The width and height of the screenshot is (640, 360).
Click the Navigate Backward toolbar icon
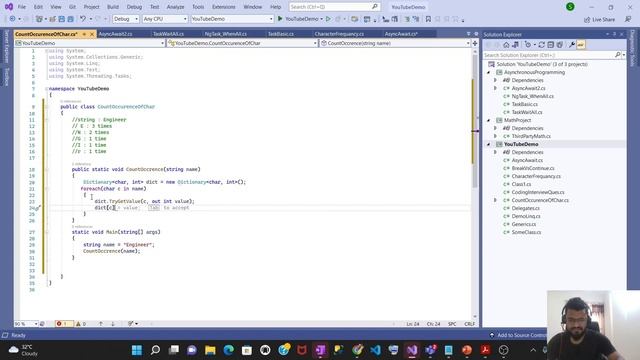tap(12, 19)
